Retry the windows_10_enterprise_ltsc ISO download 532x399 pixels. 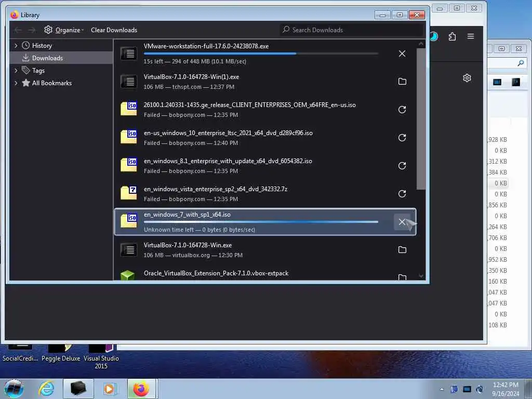click(x=402, y=138)
